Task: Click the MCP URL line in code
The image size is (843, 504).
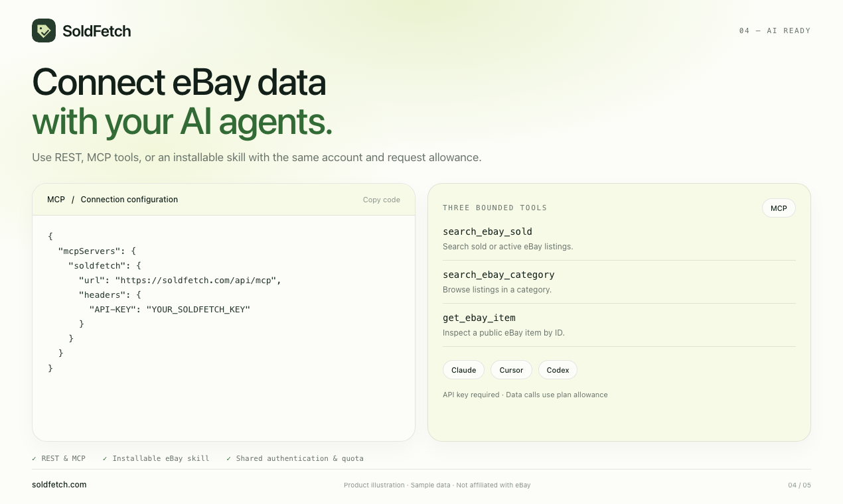Action: pyautogui.click(x=181, y=280)
